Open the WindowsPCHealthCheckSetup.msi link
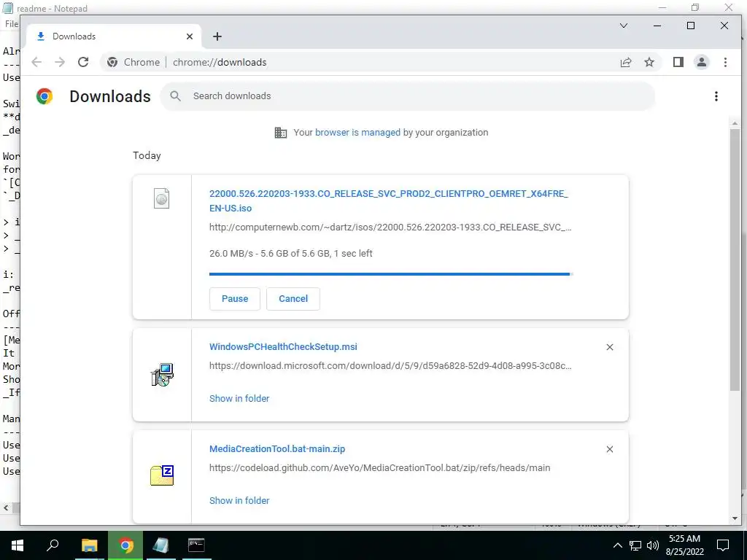Image resolution: width=747 pixels, height=560 pixels. coord(283,346)
